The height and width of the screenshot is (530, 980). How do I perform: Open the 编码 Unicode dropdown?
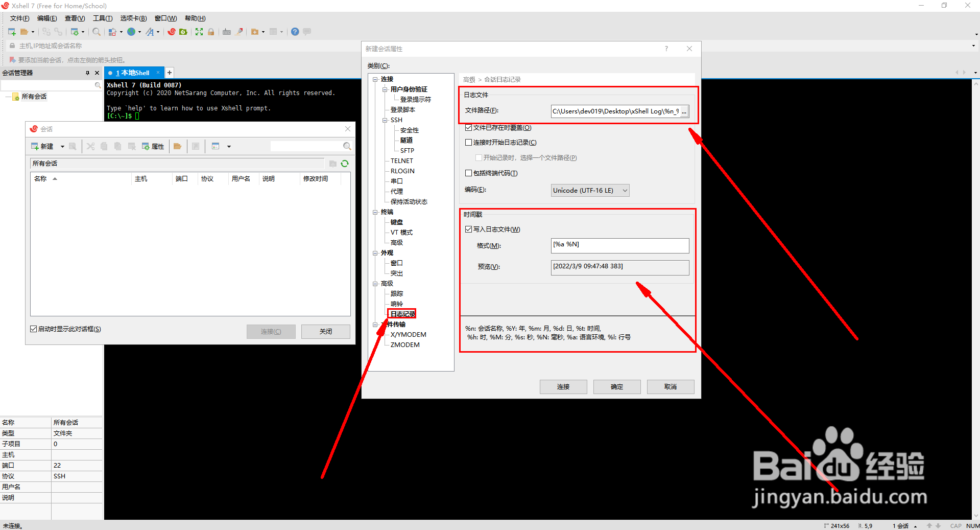click(590, 191)
